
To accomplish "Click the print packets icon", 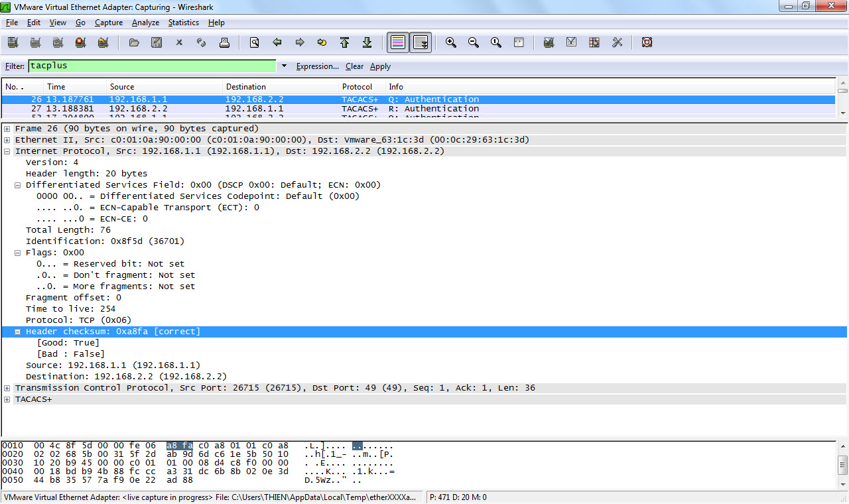I will click(224, 42).
